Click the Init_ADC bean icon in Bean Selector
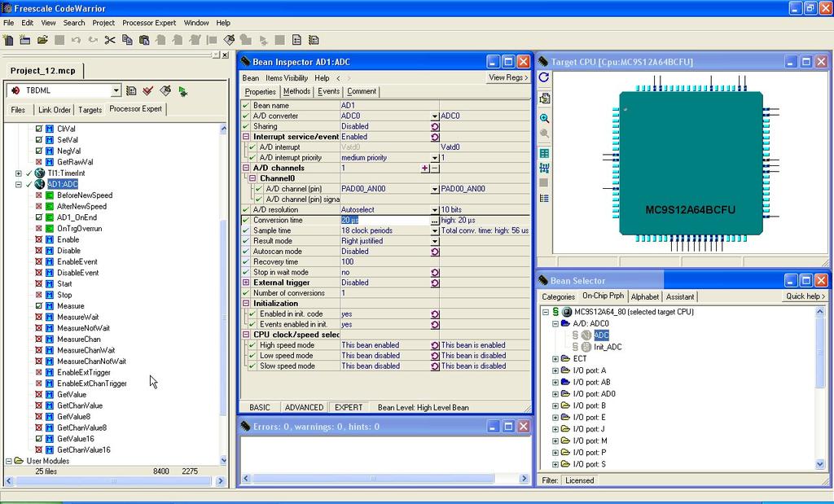The image size is (834, 504). [x=586, y=347]
